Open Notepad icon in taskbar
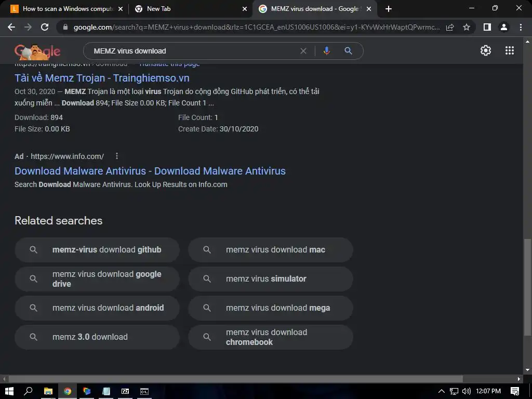The image size is (532, 399). point(106,391)
